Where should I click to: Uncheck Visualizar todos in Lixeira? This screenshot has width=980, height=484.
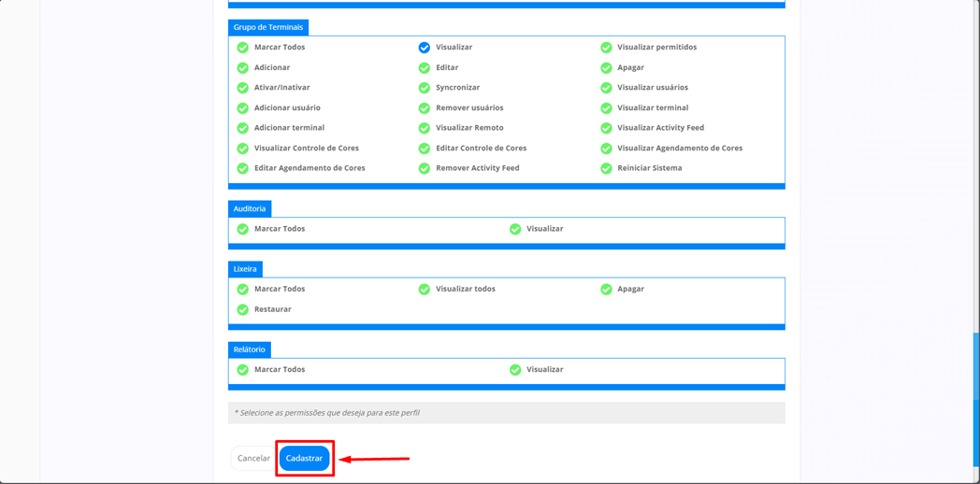(x=425, y=290)
